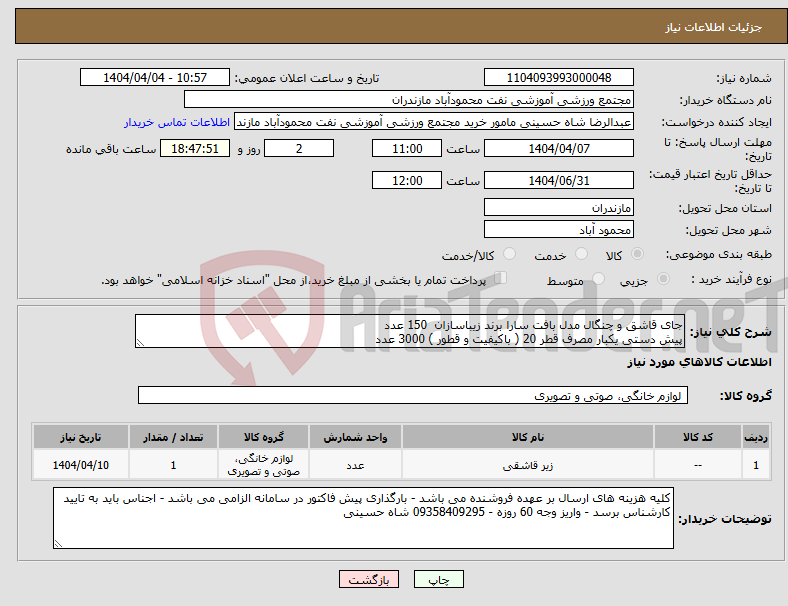Click the buyer organization name field
The width and height of the screenshot is (788, 606).
click(x=409, y=99)
